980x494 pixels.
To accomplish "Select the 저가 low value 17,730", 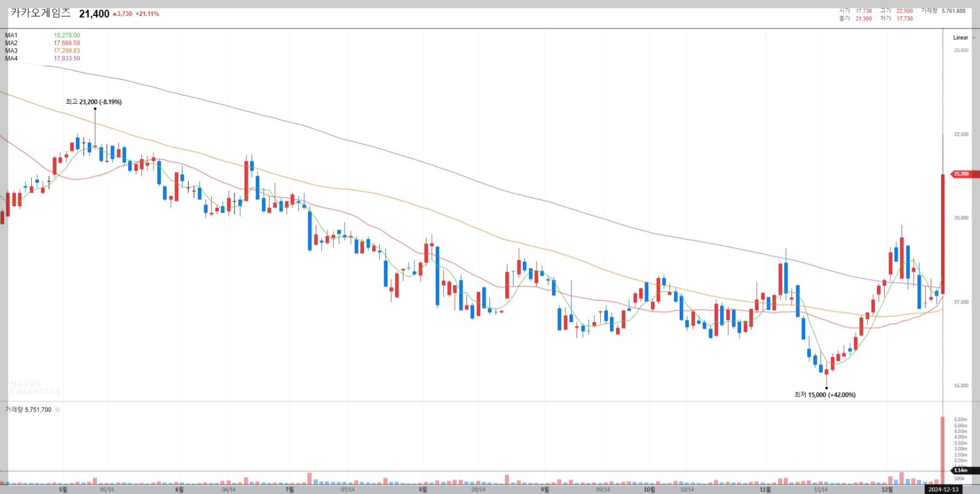I will 905,19.
